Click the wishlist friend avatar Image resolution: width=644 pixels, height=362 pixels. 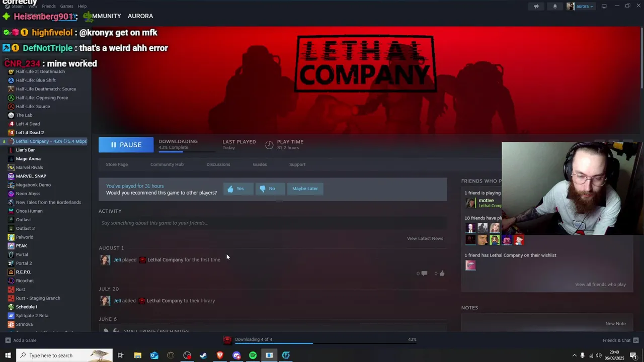[x=470, y=265]
